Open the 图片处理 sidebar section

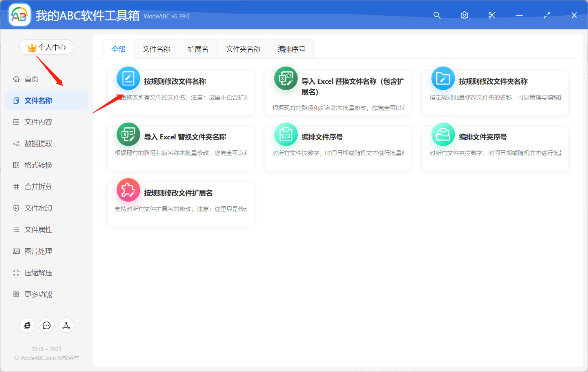tap(38, 251)
